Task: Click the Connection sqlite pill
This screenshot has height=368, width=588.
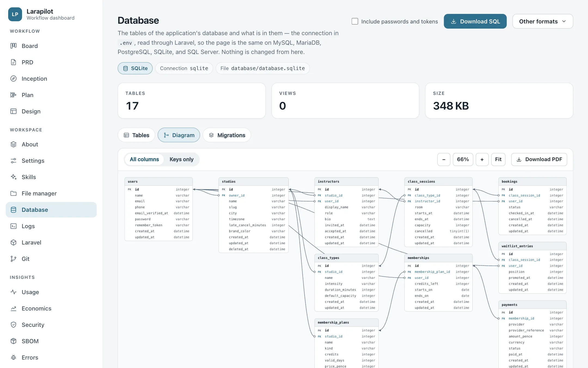Action: (x=184, y=68)
